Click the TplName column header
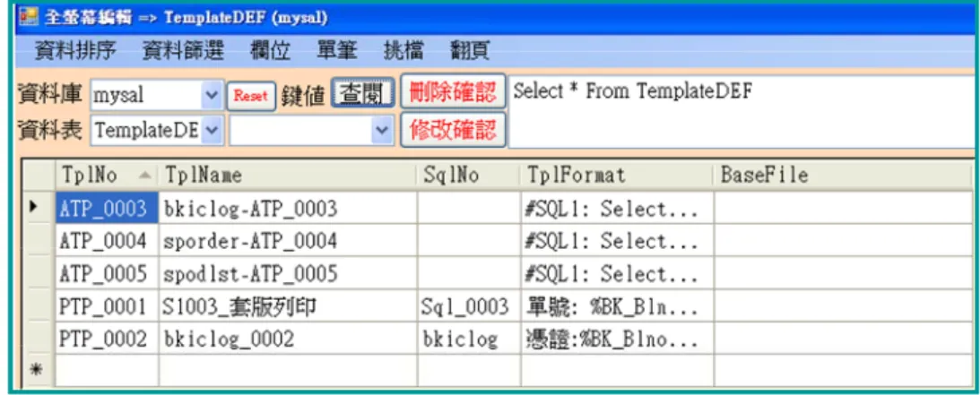This screenshot has height=395, width=980. coord(288,176)
